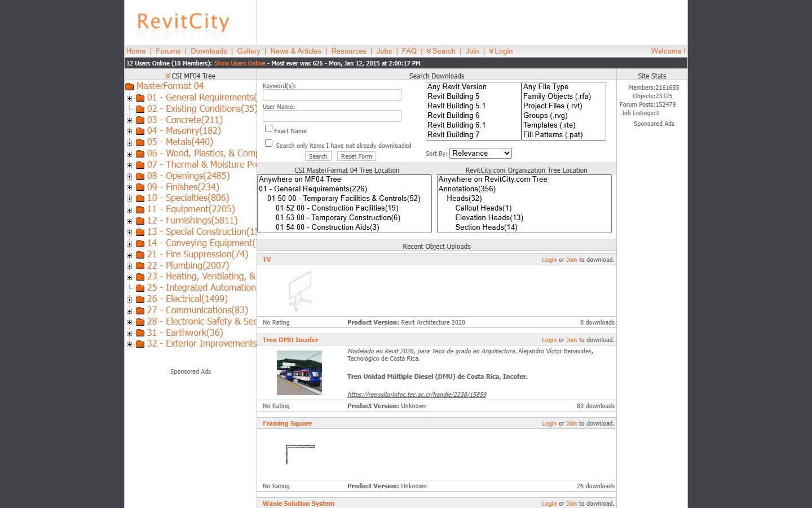Expand the 08 - Openings tree node

click(x=130, y=176)
